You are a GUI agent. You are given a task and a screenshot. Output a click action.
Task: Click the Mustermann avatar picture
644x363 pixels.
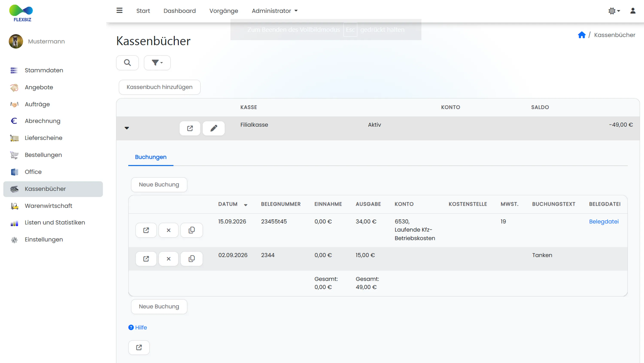pyautogui.click(x=16, y=41)
